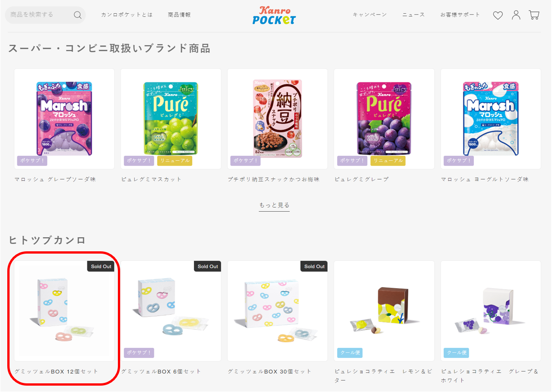The image size is (553, 392).
Task: Click ピュレグミマスカット title link
Action: coord(152,179)
